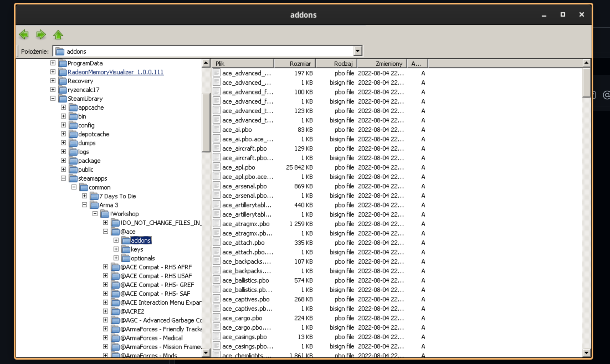610x364 pixels.
Task: Click the ace_cargo.pbo file icon
Action: click(x=216, y=318)
